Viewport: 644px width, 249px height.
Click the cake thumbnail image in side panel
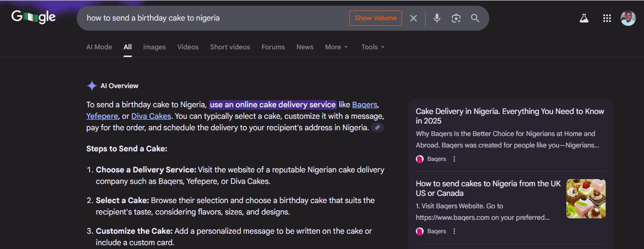[586, 199]
